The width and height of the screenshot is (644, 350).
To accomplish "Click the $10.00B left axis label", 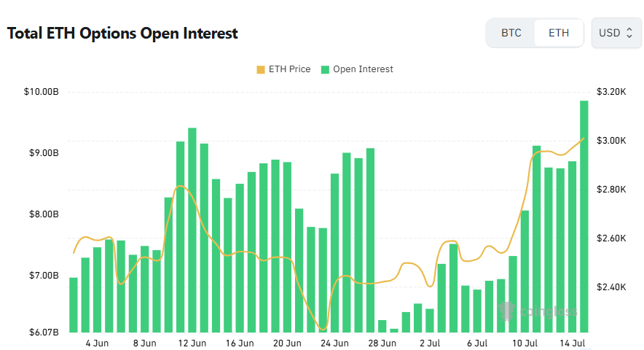I will click(x=41, y=92).
